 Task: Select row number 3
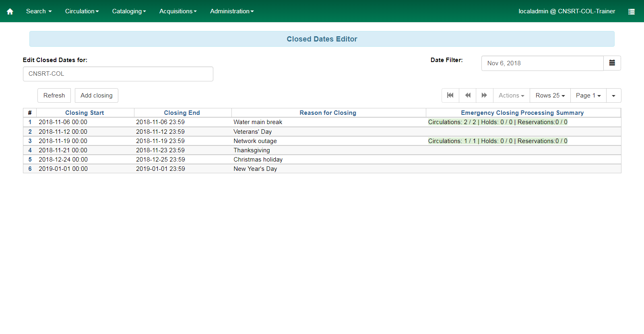tap(30, 141)
